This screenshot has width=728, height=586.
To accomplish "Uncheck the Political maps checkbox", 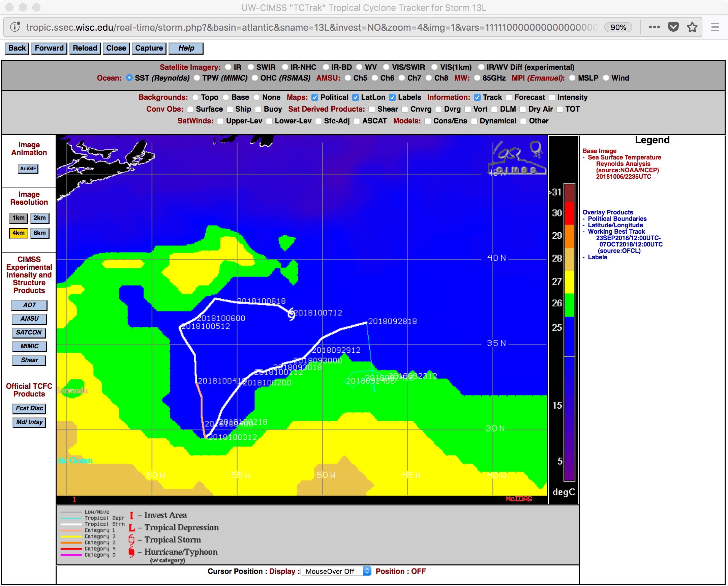I will click(315, 97).
